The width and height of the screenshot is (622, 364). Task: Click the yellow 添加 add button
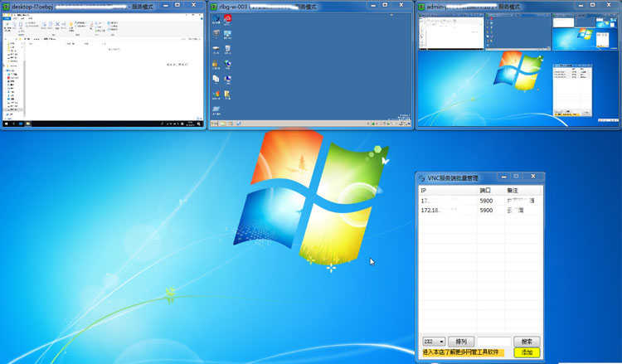click(527, 352)
